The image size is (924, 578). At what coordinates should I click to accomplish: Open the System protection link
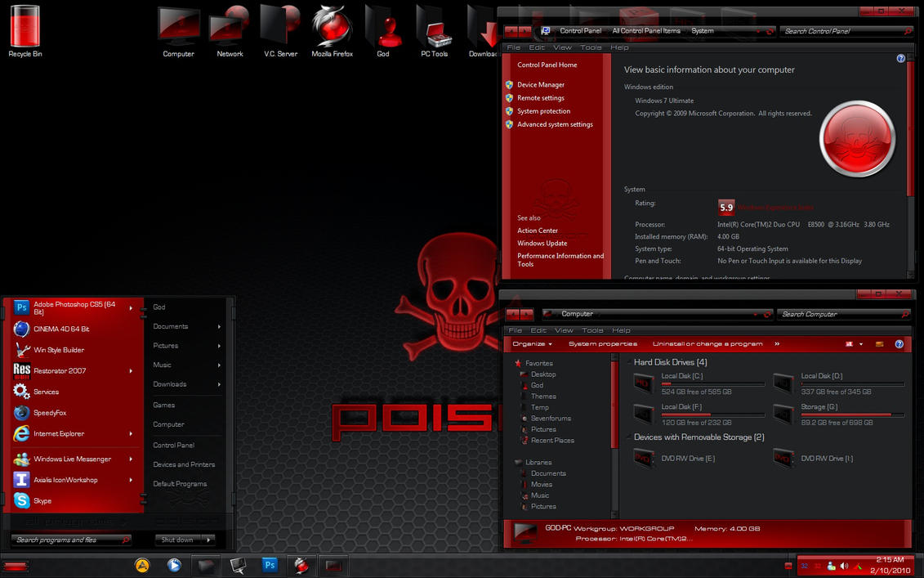click(543, 111)
